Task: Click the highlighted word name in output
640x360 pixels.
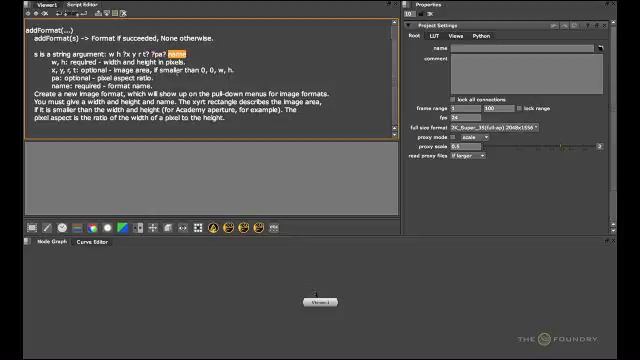Action: point(177,54)
